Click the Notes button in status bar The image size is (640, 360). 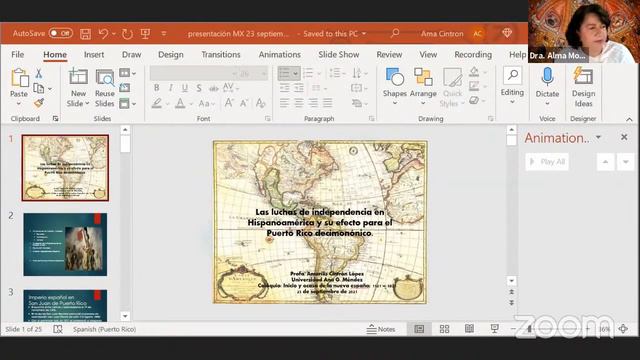(381, 329)
